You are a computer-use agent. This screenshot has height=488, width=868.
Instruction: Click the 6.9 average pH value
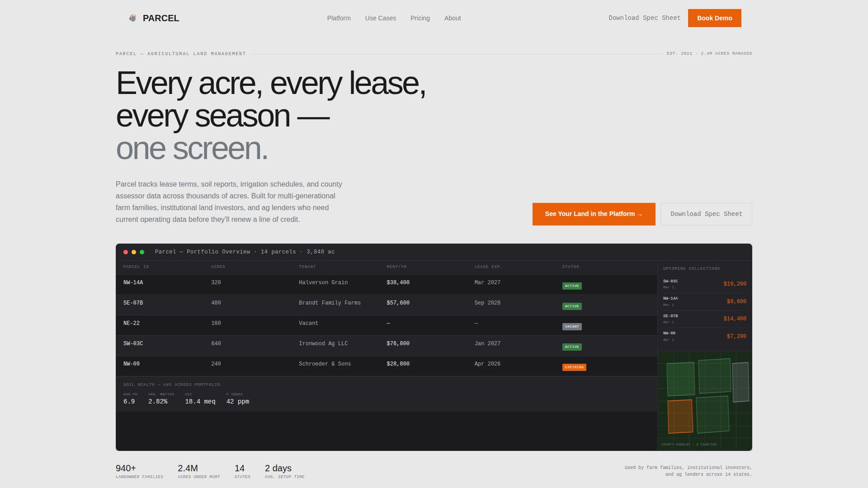(x=129, y=402)
